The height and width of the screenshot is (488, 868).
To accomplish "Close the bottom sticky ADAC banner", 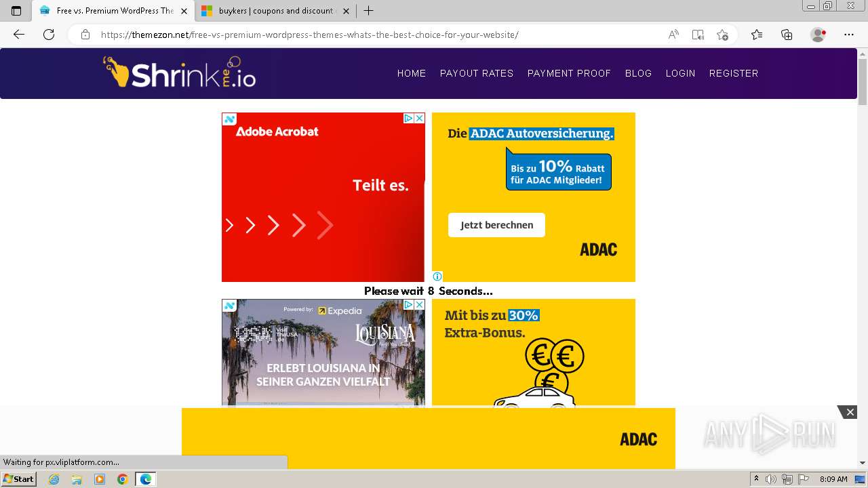I will 849,412.
